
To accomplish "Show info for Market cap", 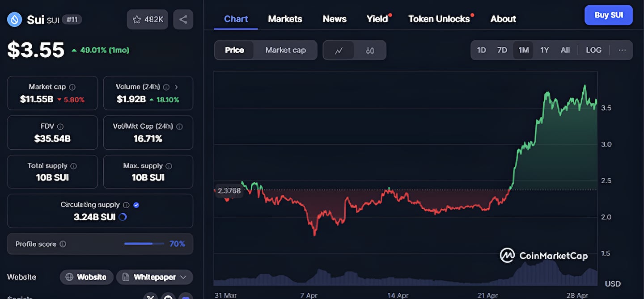I will [x=72, y=87].
